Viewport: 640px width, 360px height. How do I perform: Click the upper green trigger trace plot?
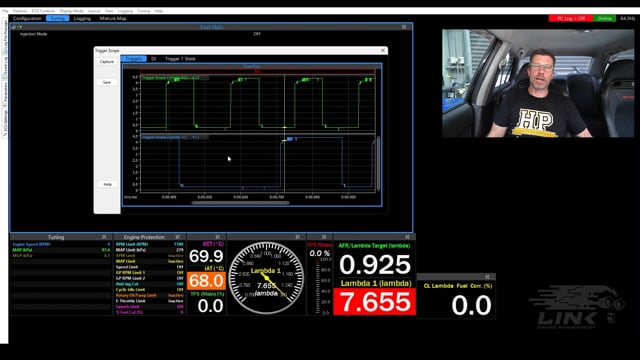coord(258,103)
